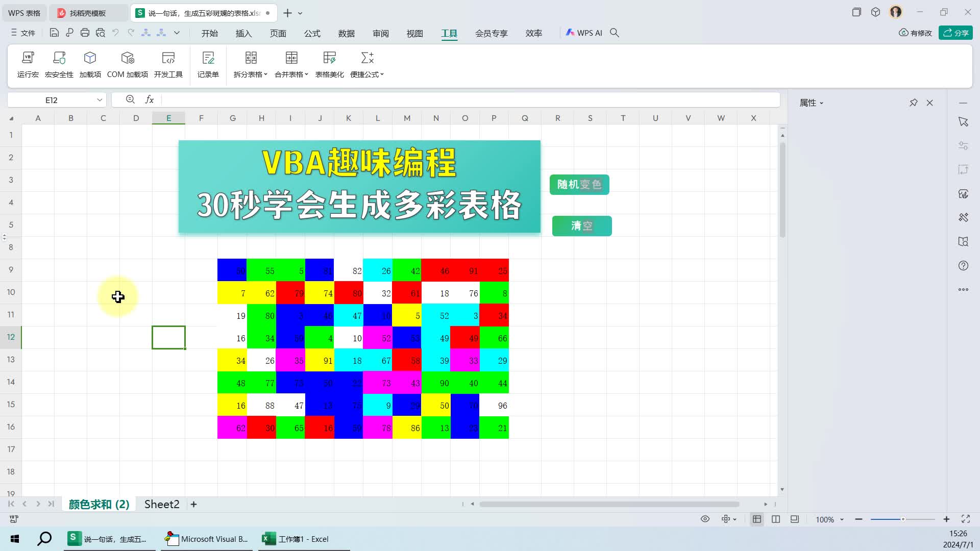
Task: Switch to Sheet2 tab
Action: click(x=161, y=504)
